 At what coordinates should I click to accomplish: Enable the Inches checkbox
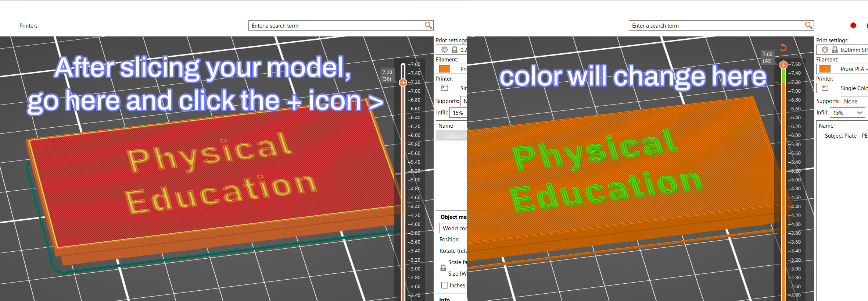445,285
